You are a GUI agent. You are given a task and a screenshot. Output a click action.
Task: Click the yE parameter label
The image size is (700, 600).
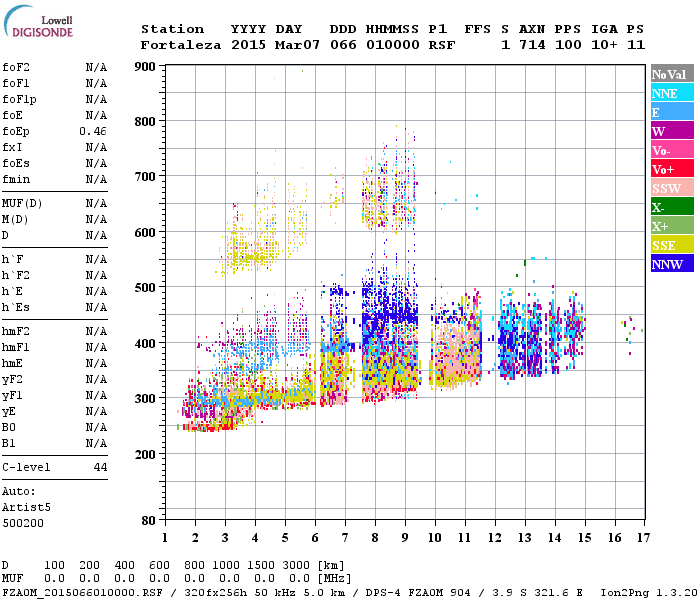click(9, 412)
